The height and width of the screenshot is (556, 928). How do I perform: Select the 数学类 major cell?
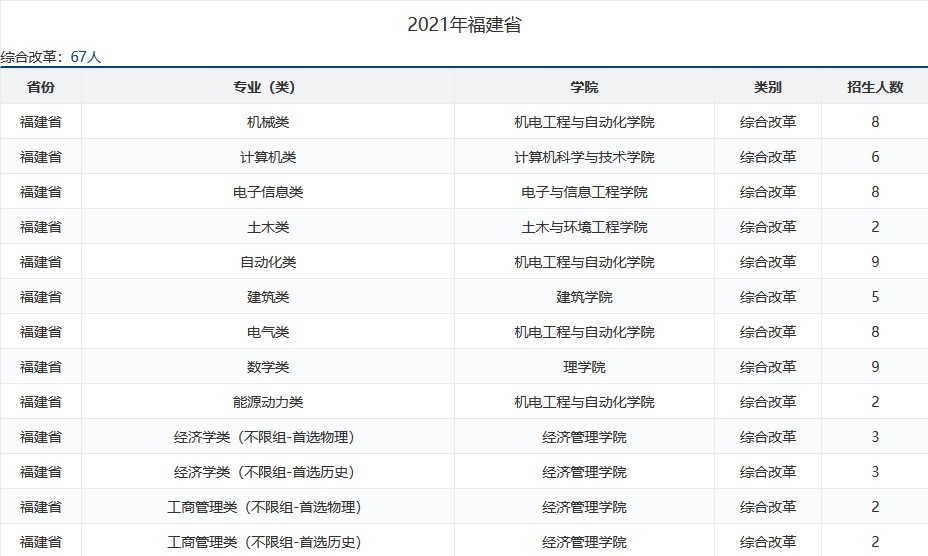(268, 367)
